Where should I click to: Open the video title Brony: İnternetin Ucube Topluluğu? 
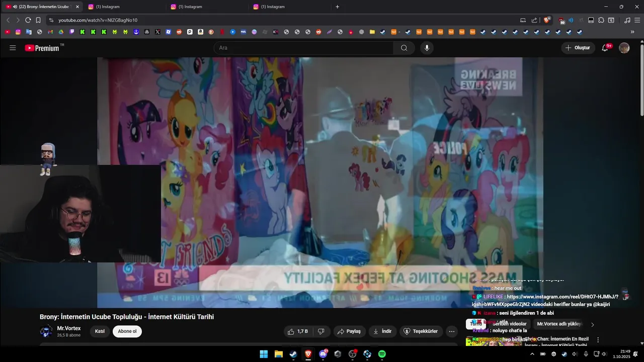(x=127, y=317)
